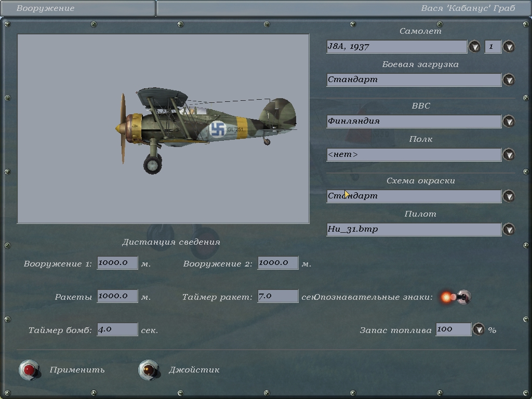Click the Схема окраски Стандарт field
The image size is (532, 399).
pos(414,196)
